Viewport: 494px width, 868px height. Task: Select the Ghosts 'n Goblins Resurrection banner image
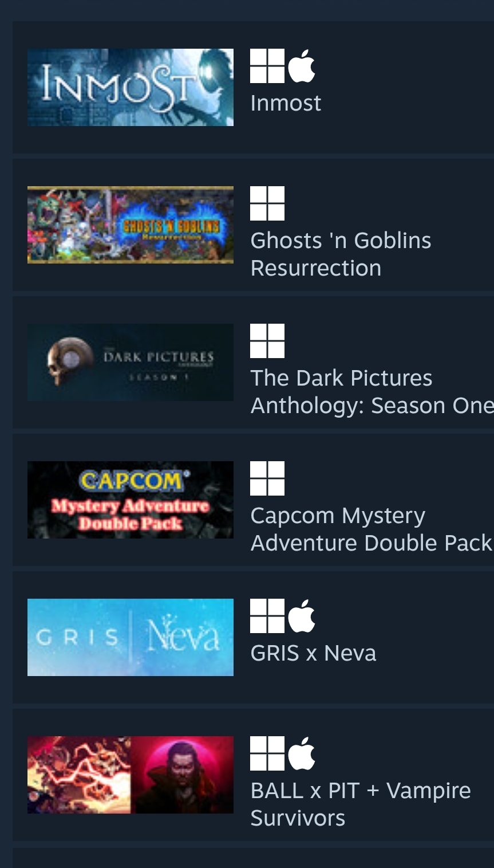click(x=131, y=225)
